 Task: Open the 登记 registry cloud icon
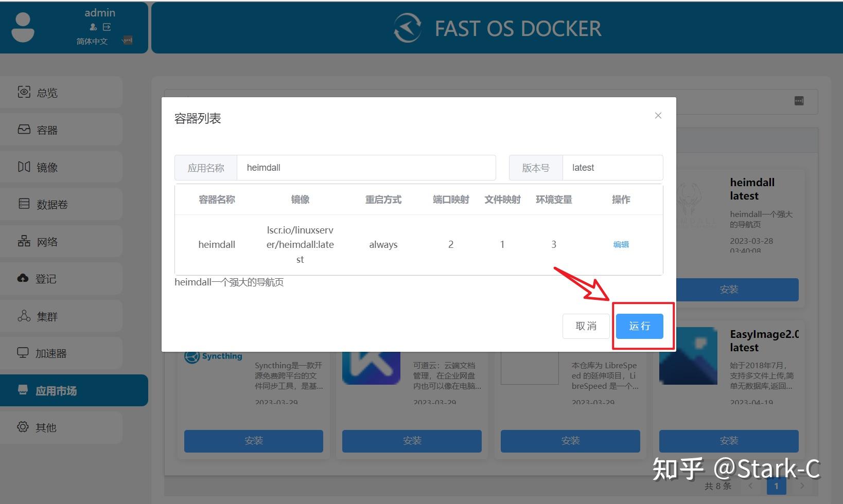(x=24, y=278)
